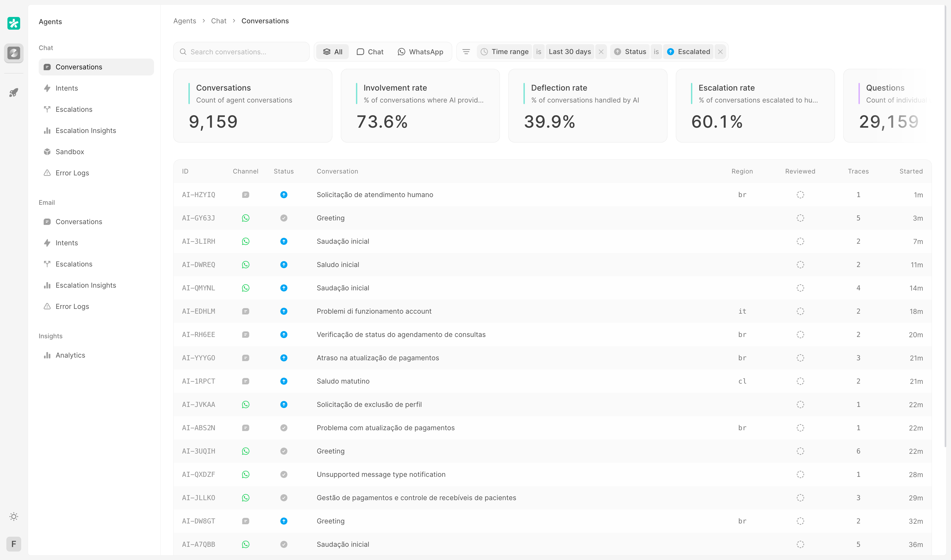Click the page vertical scrollbar
The image size is (951, 560).
pyautogui.click(x=945, y=226)
